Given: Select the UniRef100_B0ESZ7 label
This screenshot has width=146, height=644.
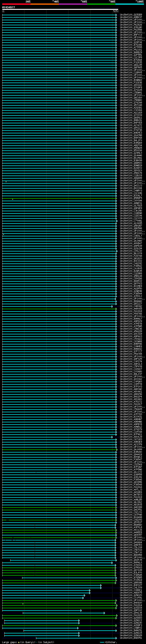Looking at the screenshot, I should coord(131,585).
